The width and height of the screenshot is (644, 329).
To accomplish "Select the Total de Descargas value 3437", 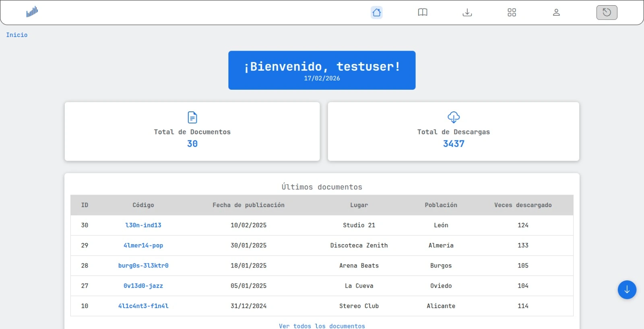I will [x=454, y=144].
